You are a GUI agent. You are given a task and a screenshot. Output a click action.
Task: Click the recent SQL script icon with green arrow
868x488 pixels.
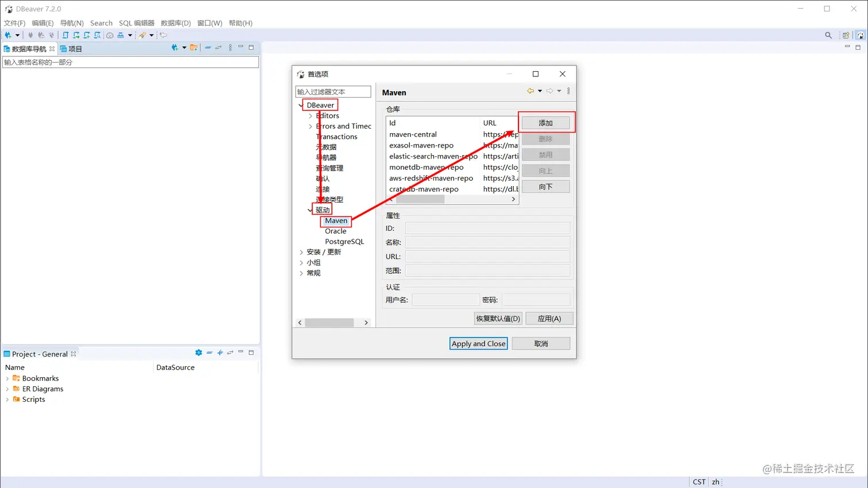(x=76, y=35)
